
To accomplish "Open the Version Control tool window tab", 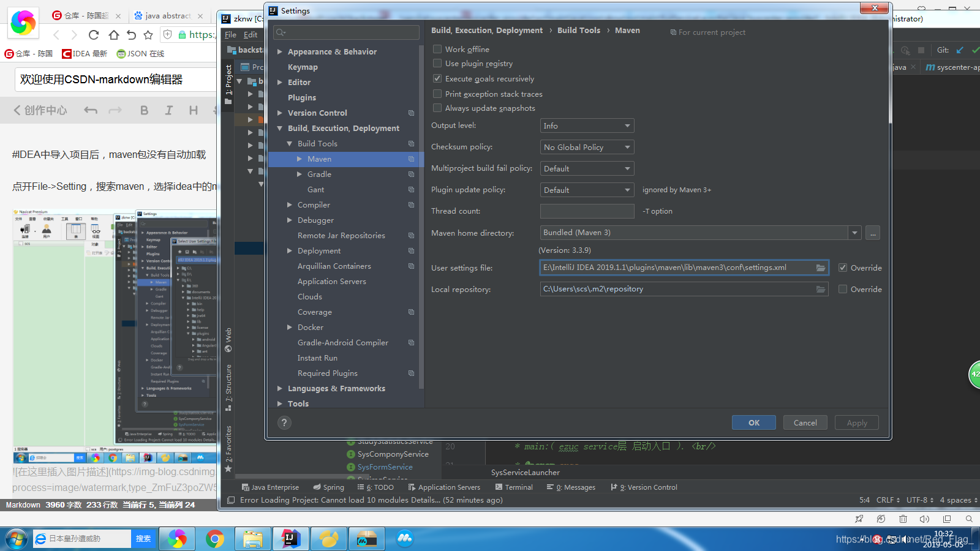I will (644, 487).
